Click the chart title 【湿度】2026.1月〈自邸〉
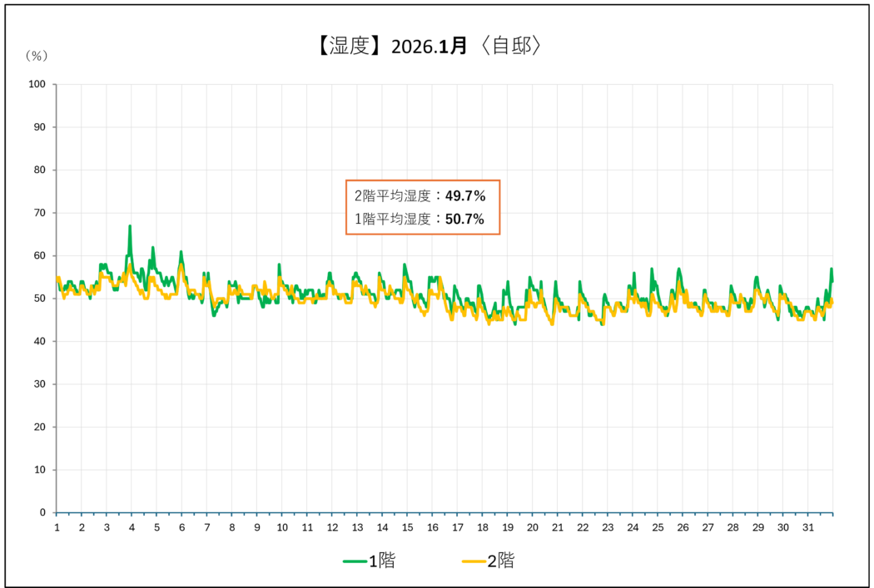Image resolution: width=874 pixels, height=588 pixels. [x=430, y=46]
